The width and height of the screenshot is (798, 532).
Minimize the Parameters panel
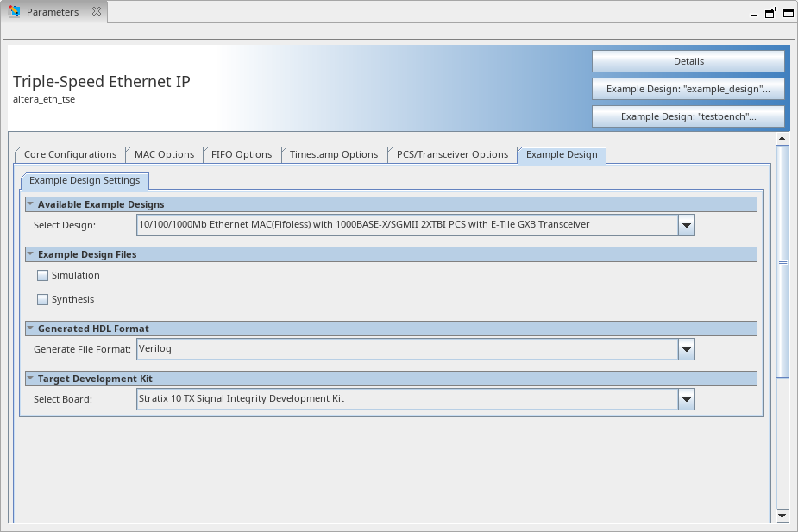click(754, 15)
